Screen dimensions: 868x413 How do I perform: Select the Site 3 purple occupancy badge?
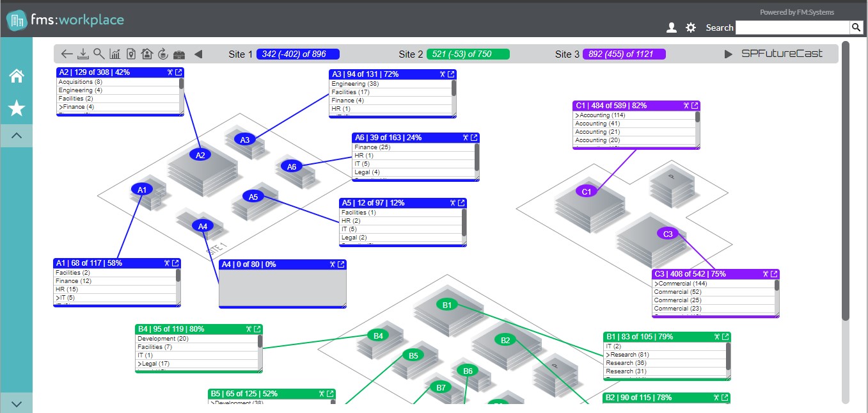click(624, 54)
